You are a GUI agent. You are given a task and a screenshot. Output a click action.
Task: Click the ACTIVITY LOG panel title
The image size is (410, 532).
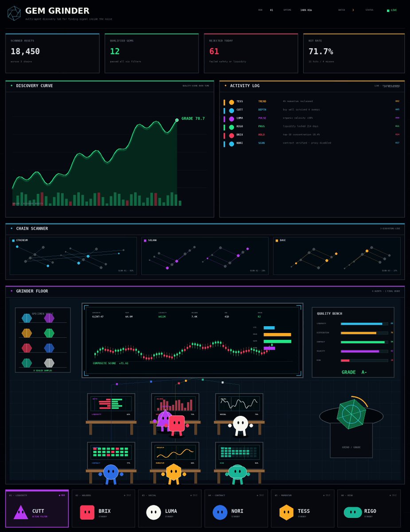tap(245, 86)
